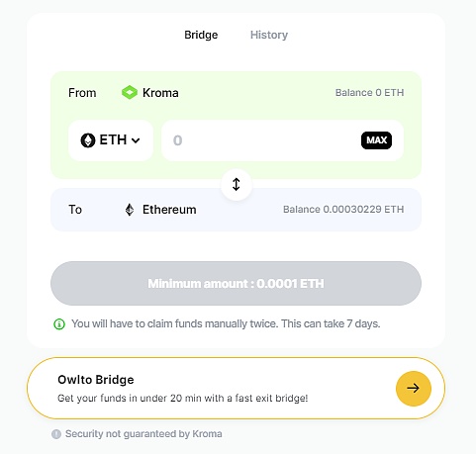This screenshot has height=454, width=476.
Task: Click the Ethereum diamond logo
Action: [130, 210]
